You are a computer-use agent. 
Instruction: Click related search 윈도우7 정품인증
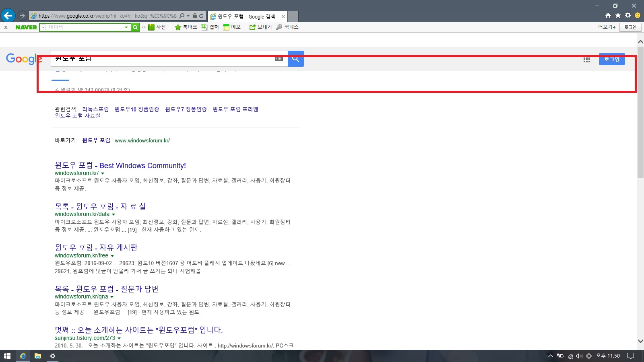pyautogui.click(x=186, y=109)
